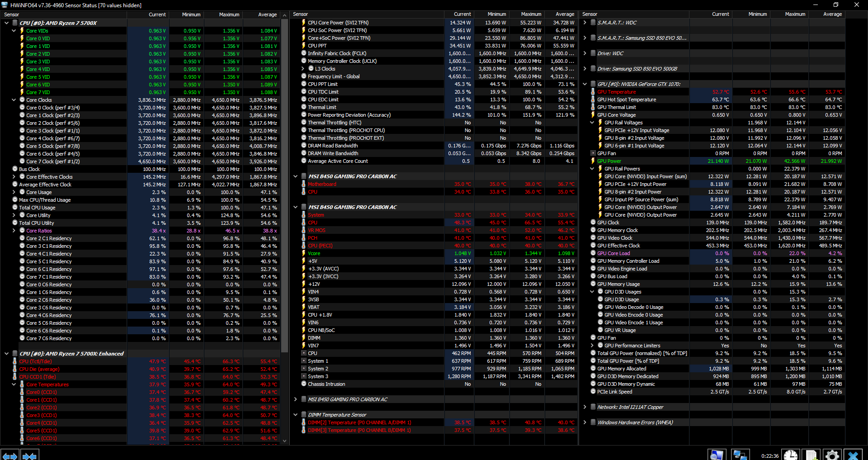
Task: Collapse the DIMM Temperature Sensor group
Action: (296, 415)
